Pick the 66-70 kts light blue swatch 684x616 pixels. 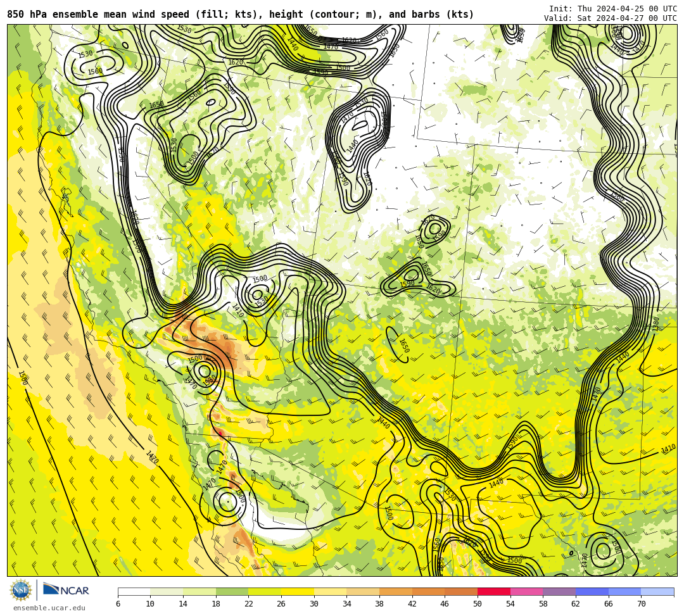[624, 591]
